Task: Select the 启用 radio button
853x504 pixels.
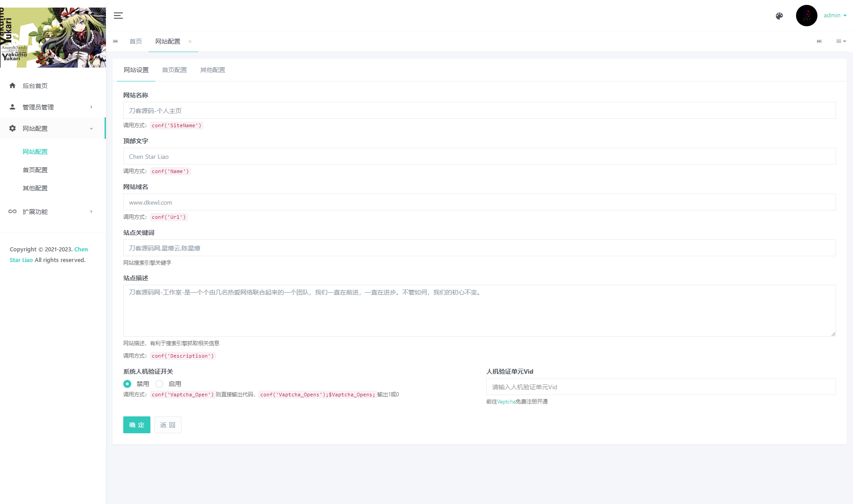Action: coord(159,384)
